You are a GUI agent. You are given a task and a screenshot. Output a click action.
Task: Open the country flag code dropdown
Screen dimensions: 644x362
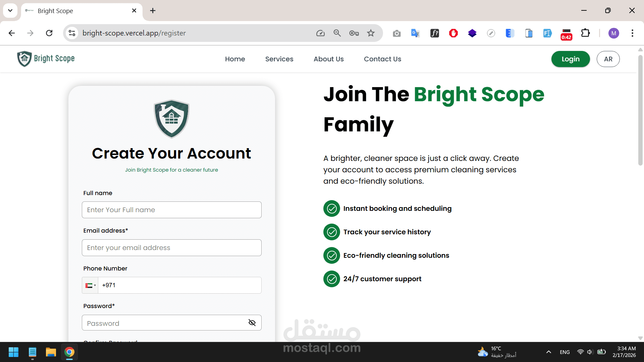point(90,286)
